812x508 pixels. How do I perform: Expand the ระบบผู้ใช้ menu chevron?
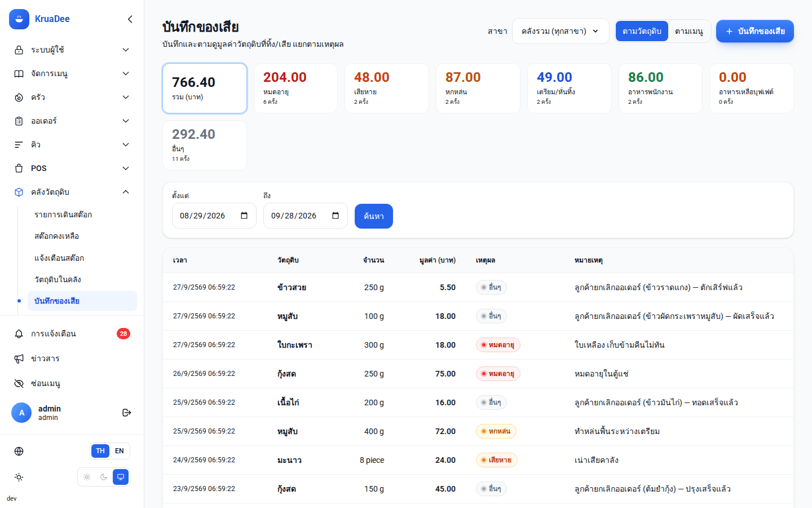pos(126,50)
